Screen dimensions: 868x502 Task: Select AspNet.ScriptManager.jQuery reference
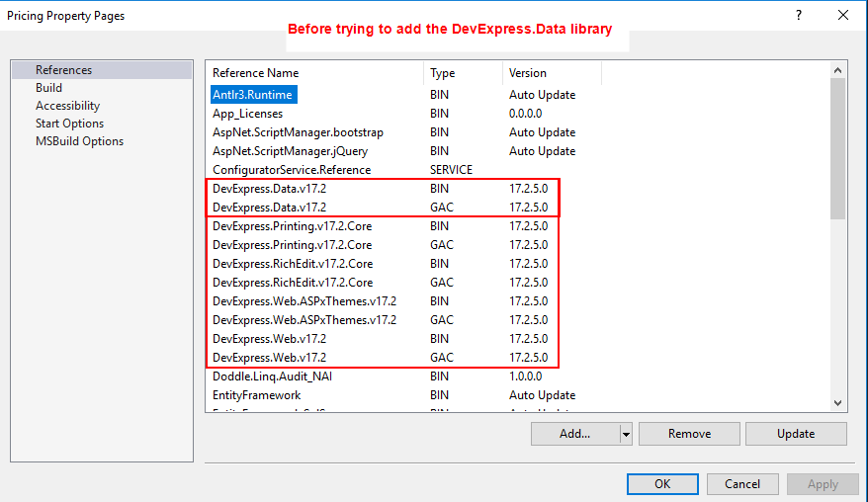290,151
